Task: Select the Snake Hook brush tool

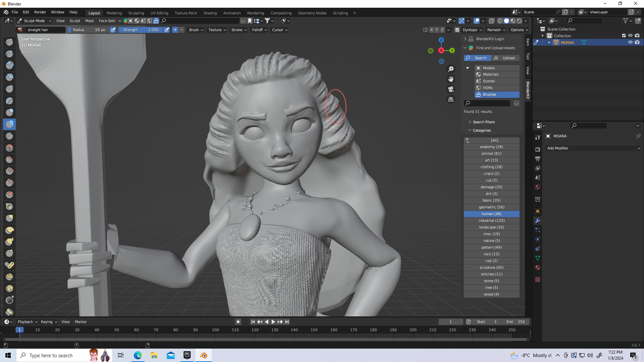Action: point(9,241)
